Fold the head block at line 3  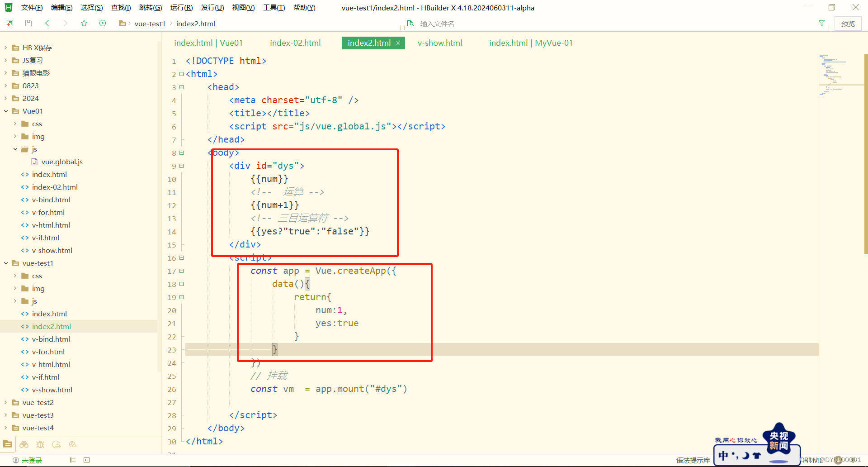[x=181, y=87]
